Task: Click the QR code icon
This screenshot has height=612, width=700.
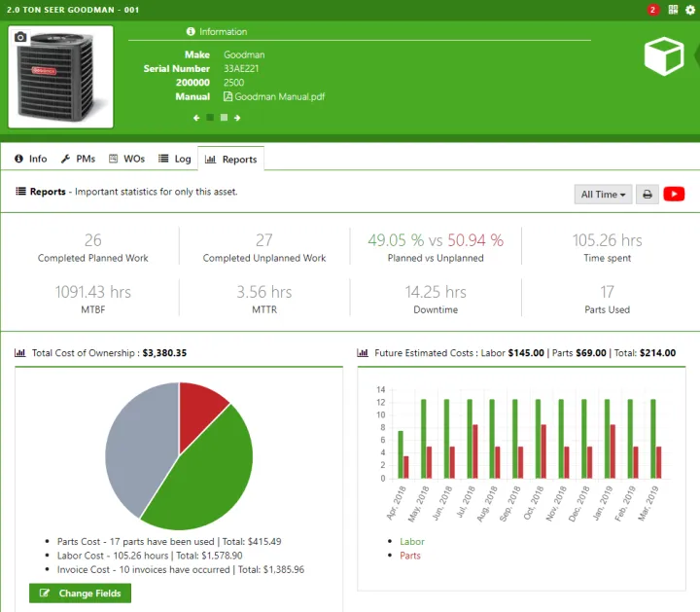Action: point(673,10)
